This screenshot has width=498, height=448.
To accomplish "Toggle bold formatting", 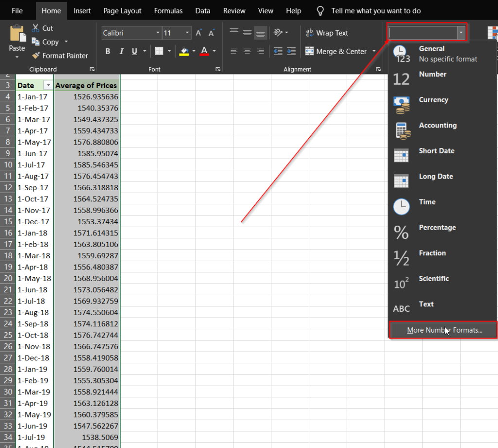I will click(x=107, y=51).
